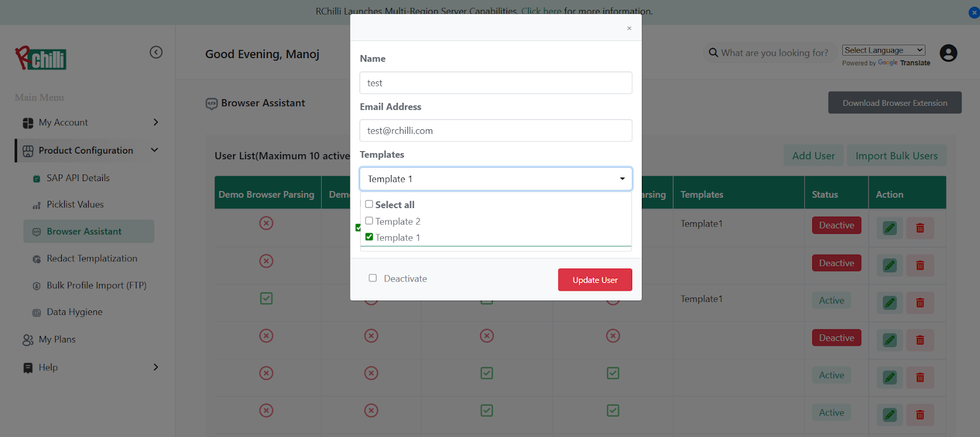
Task: Go to My Plans
Action: (57, 340)
